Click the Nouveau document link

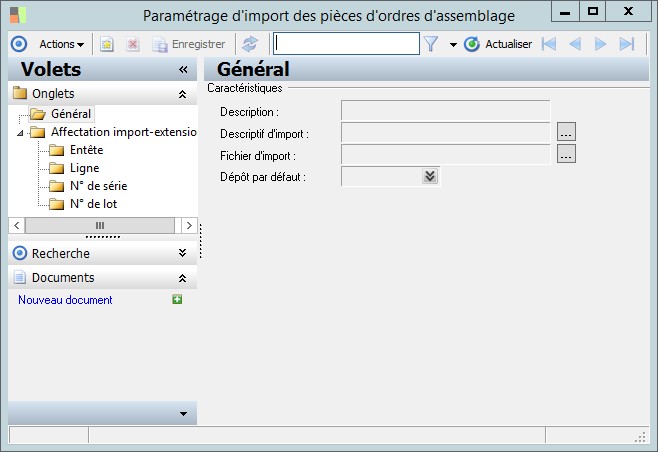coord(65,300)
